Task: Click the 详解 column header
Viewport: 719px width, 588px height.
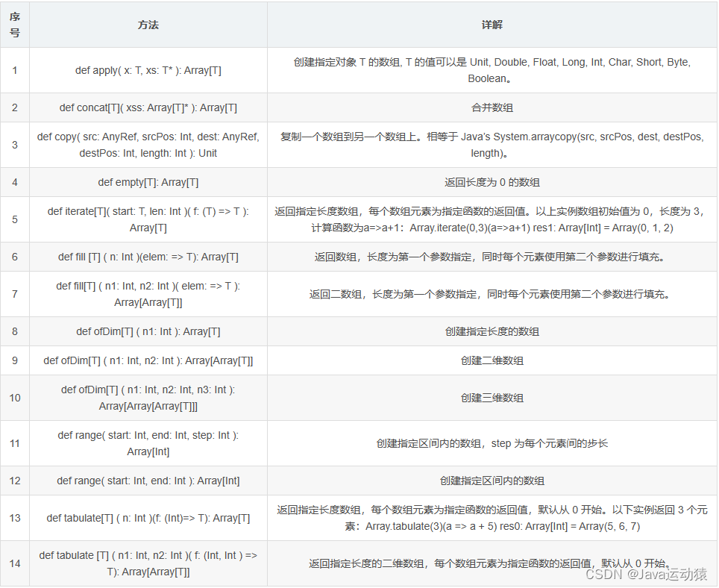Action: pos(492,24)
